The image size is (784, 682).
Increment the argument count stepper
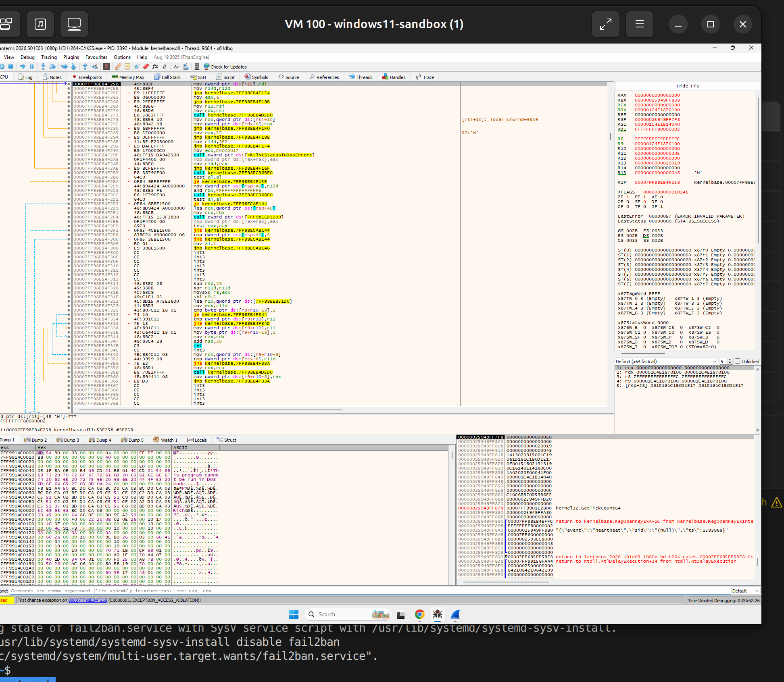pos(730,360)
